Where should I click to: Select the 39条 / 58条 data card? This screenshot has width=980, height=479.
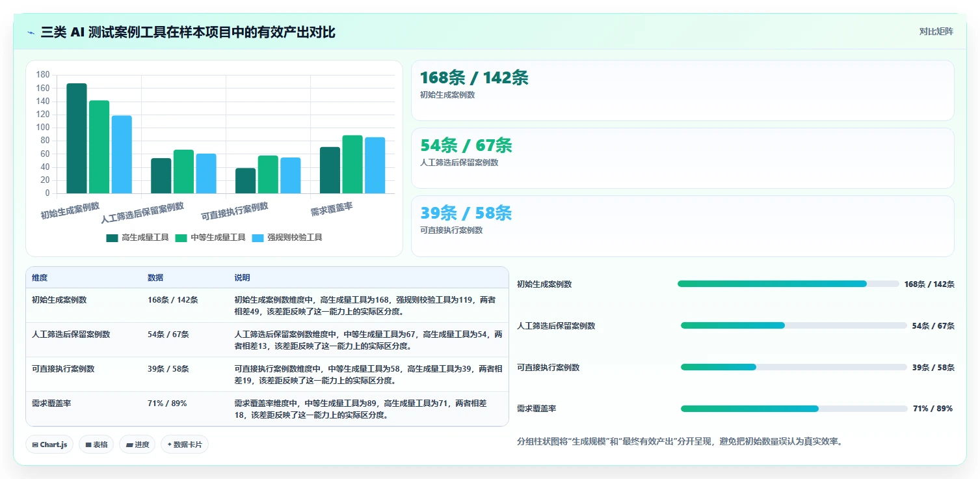pos(683,226)
